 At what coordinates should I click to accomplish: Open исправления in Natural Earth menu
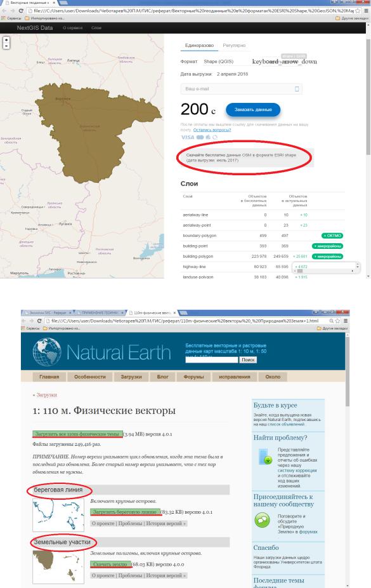(235, 377)
